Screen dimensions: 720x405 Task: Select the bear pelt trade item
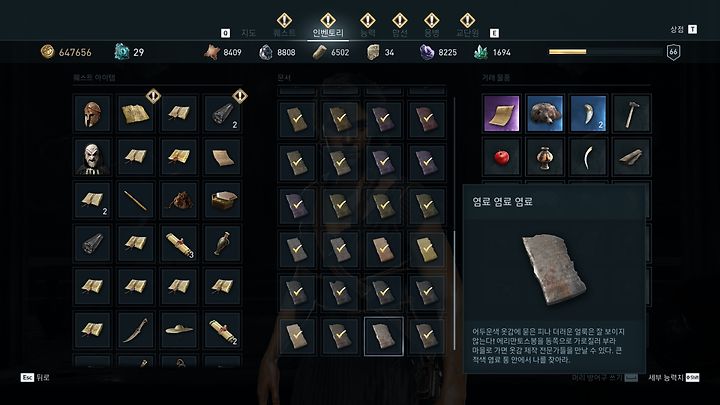(x=545, y=114)
